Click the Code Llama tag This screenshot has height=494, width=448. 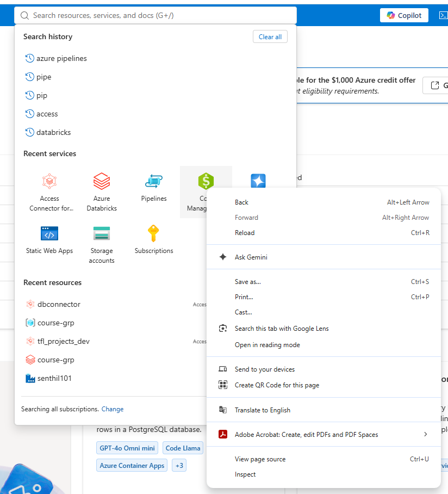pos(183,448)
